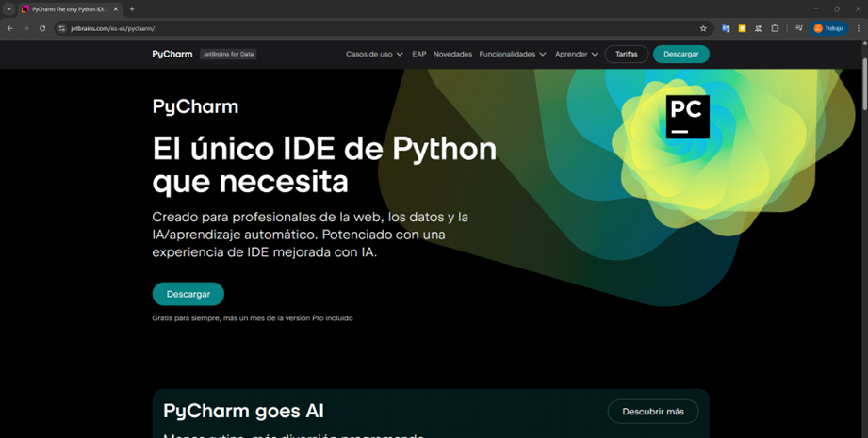Go to the EAP menu item
Image resolution: width=868 pixels, height=438 pixels.
[419, 55]
